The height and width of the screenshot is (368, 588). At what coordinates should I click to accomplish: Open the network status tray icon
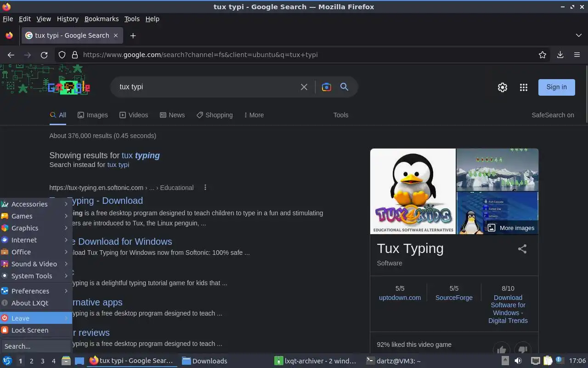pos(535,361)
